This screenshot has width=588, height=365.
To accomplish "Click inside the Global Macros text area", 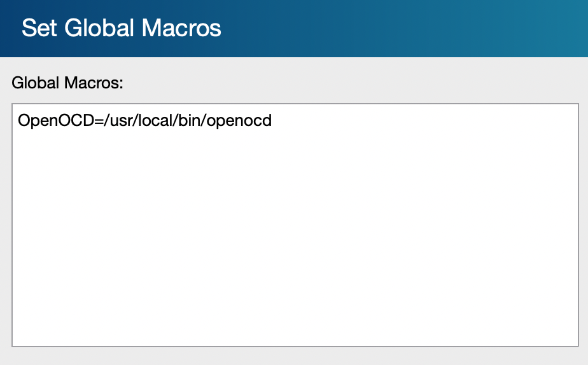I will pos(295,225).
